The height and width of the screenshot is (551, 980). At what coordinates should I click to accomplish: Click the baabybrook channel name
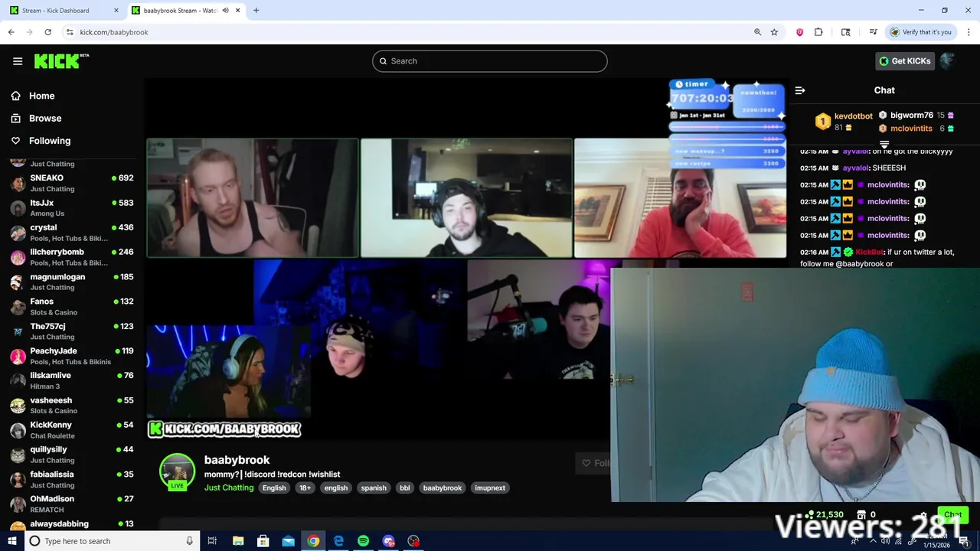click(x=237, y=460)
